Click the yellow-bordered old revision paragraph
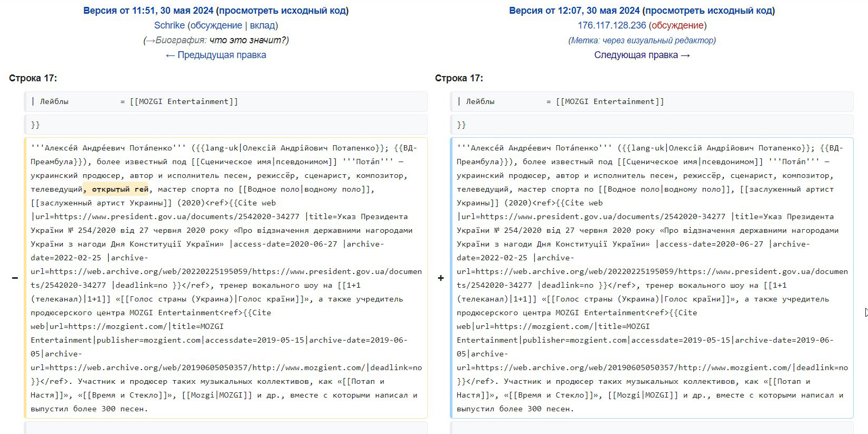Screen dimensions: 868x434 pos(226,278)
